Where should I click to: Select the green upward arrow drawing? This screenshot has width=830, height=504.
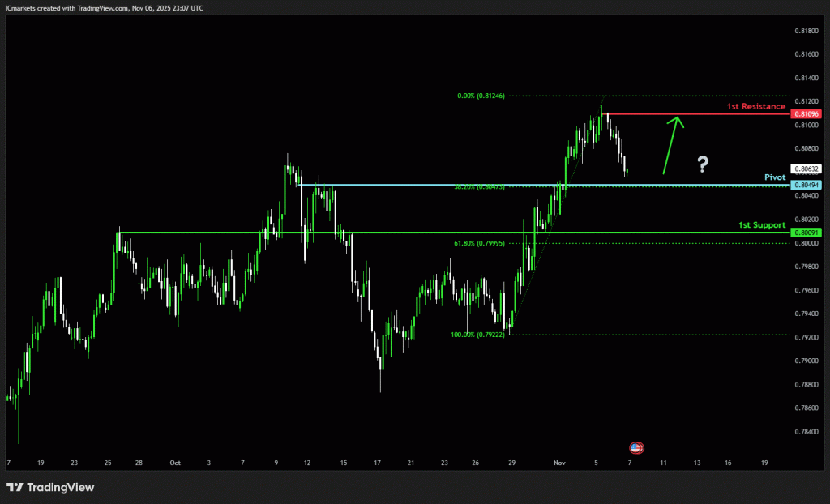[673, 144]
